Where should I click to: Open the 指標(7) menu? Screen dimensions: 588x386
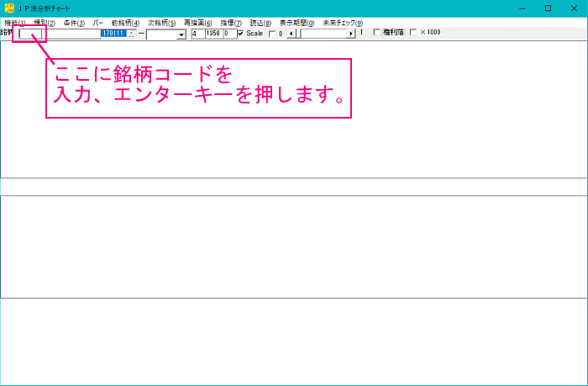tap(231, 23)
